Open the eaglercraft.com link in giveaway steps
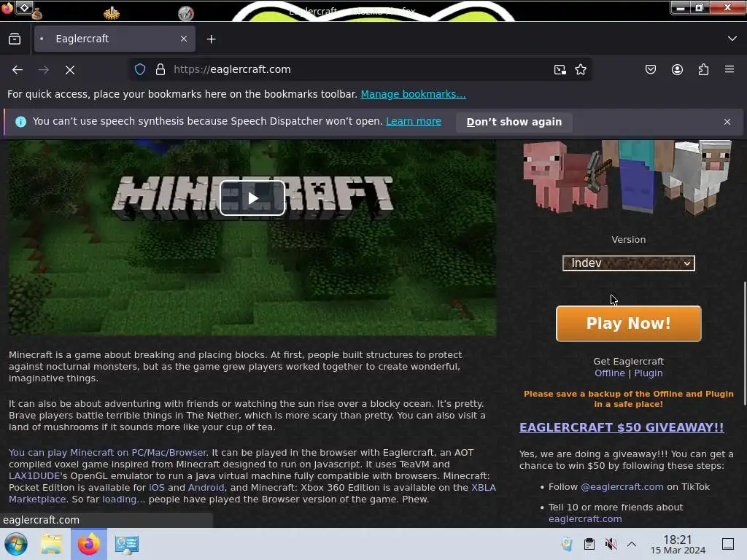747x560 pixels. 585,519
